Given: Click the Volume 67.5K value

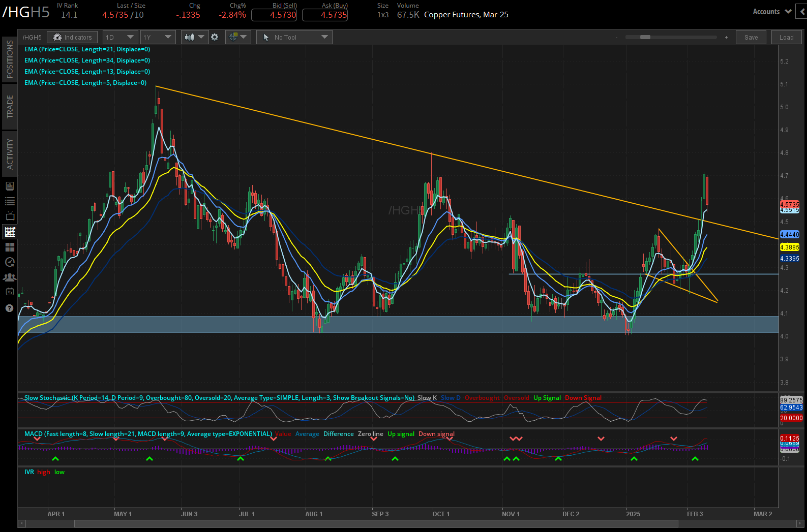Looking at the screenshot, I should tap(408, 15).
